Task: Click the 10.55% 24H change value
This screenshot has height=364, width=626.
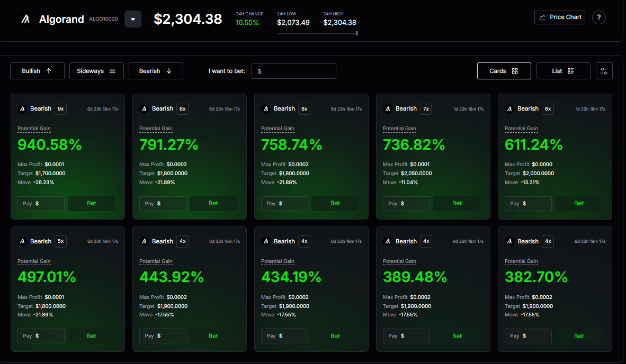Action: pyautogui.click(x=247, y=23)
